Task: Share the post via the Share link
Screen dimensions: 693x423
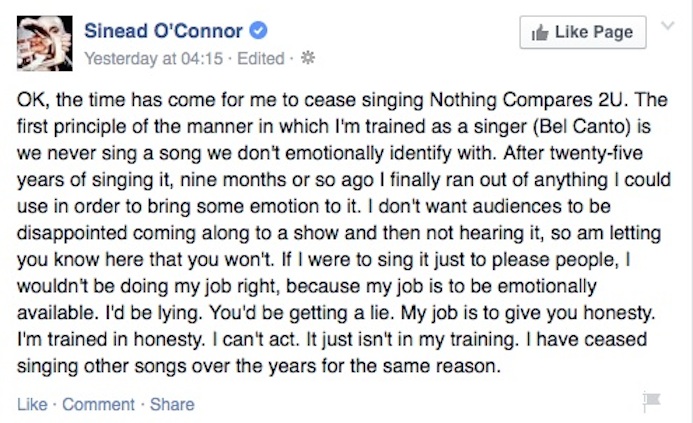Action: 172,405
